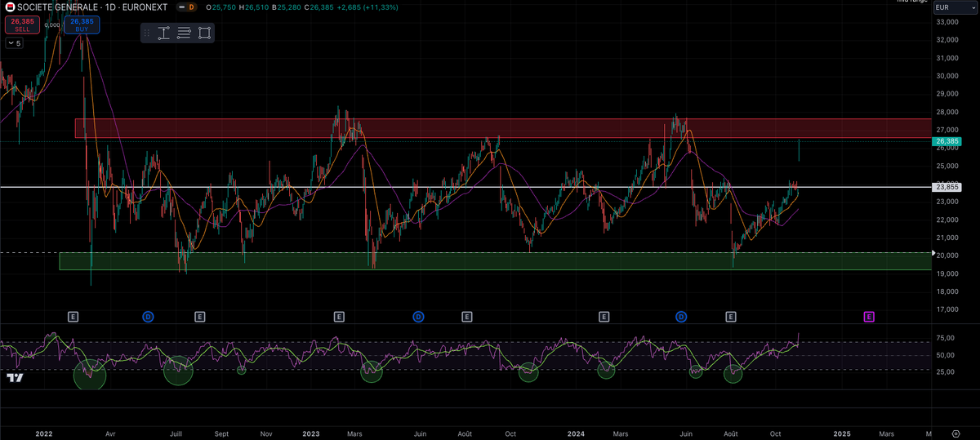
Task: Click the Societe Generale red logo icon
Action: click(x=9, y=7)
